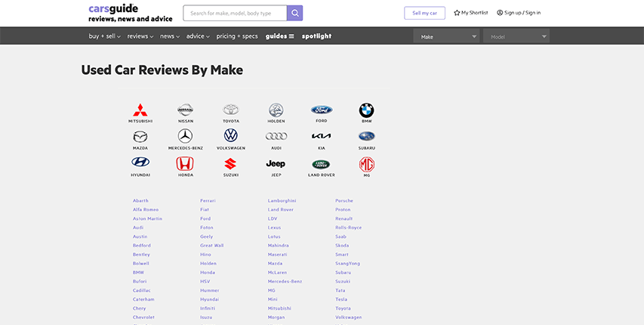Click the sign-in user profile icon
644x325 pixels.
(500, 13)
